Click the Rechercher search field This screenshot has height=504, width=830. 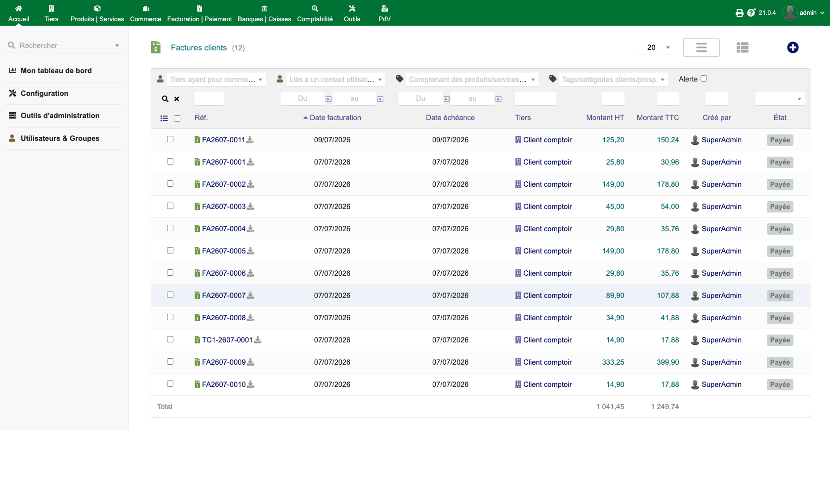[x=64, y=45]
